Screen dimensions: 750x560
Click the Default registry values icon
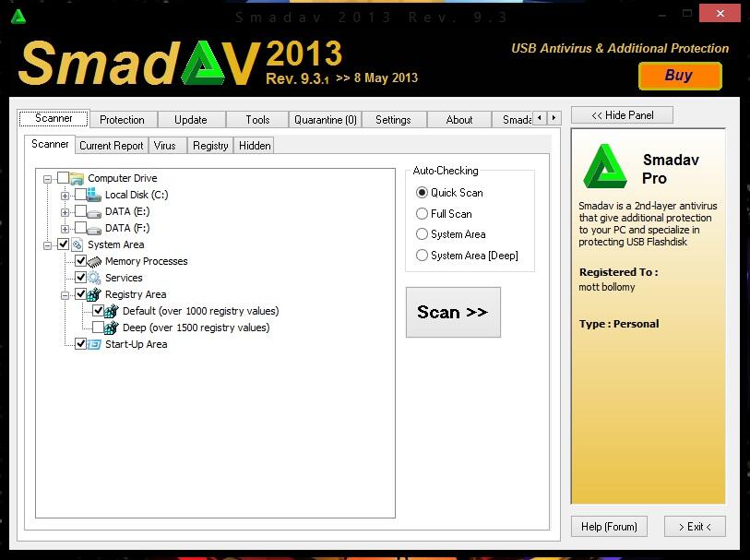click(x=112, y=311)
